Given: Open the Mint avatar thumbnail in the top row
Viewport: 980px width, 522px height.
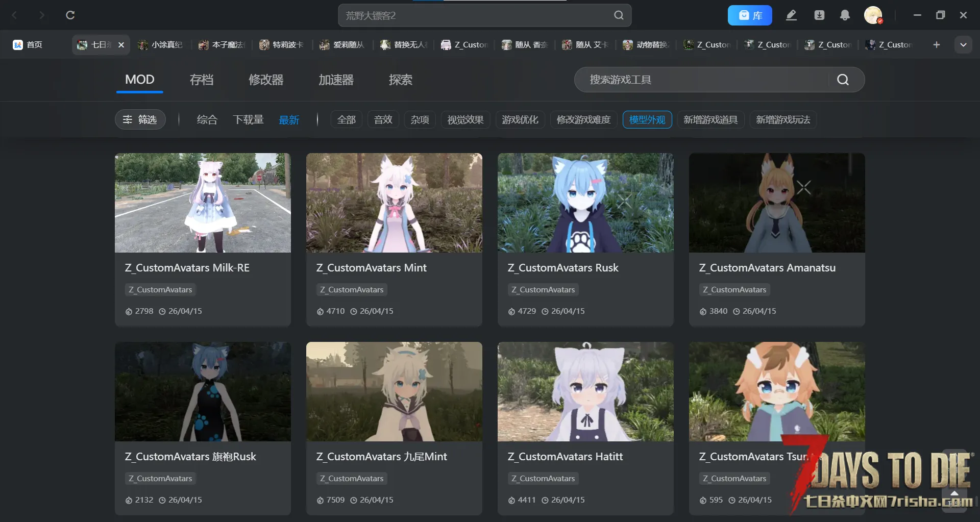Looking at the screenshot, I should pos(394,203).
